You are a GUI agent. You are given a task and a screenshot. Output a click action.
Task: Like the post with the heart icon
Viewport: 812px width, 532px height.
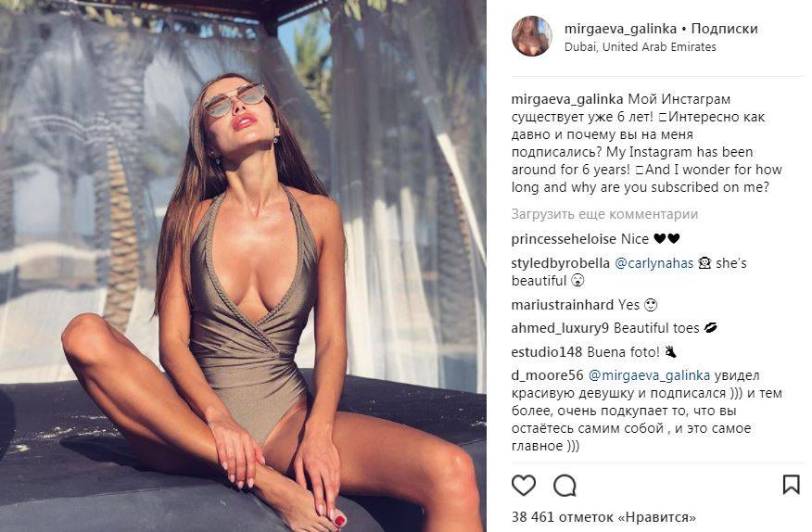524,486
